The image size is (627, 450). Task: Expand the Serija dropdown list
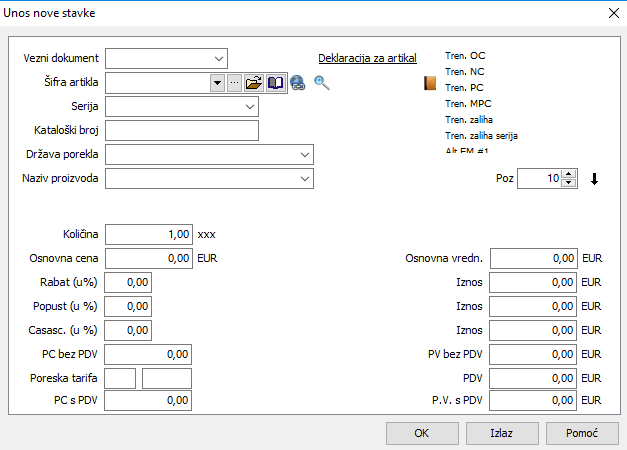coord(248,106)
